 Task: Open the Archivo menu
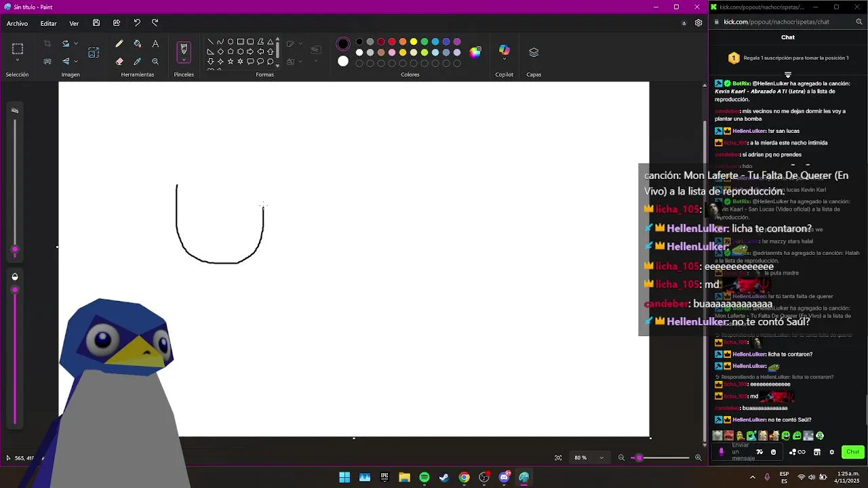[x=18, y=23]
